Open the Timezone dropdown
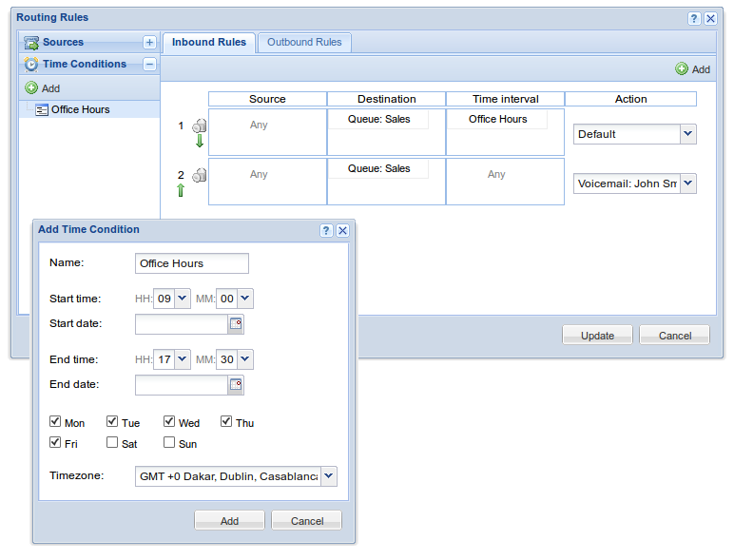Image resolution: width=734 pixels, height=560 pixels. point(329,476)
